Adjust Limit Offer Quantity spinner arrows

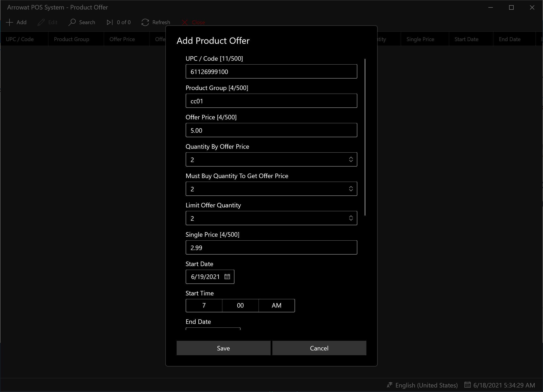(351, 218)
